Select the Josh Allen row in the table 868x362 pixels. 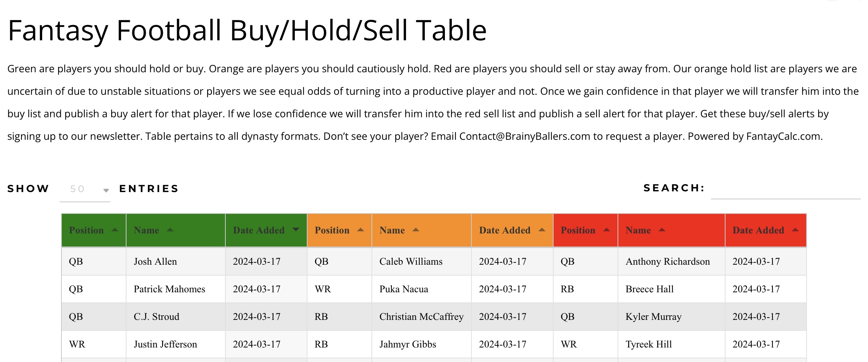pyautogui.click(x=156, y=261)
